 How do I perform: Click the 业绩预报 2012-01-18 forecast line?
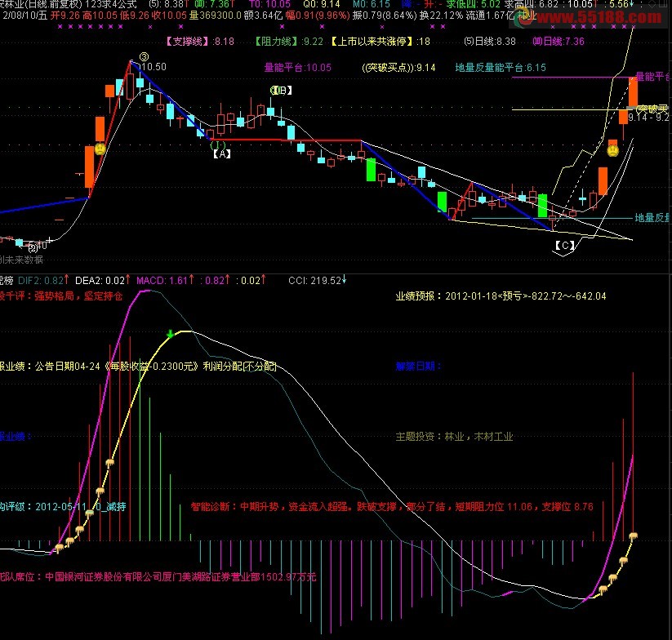pyautogui.click(x=501, y=296)
